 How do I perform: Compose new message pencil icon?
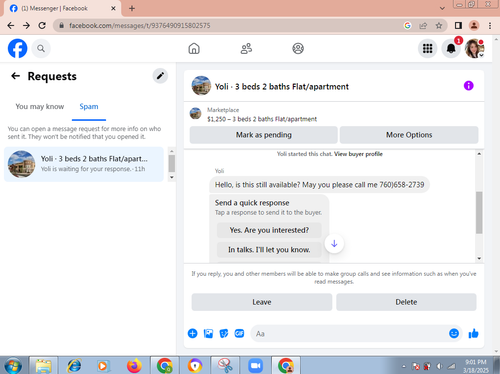pyautogui.click(x=160, y=76)
